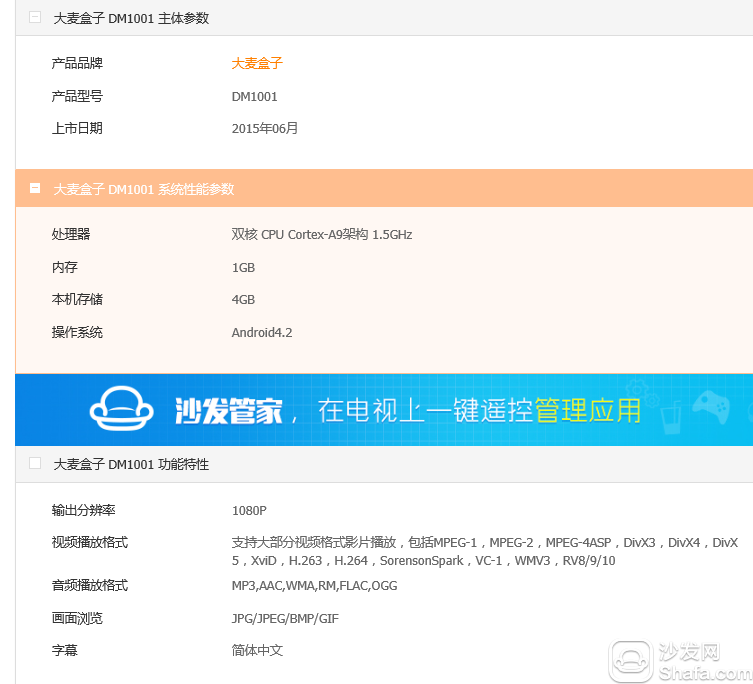Select the 内存 label
753x684 pixels.
point(64,268)
